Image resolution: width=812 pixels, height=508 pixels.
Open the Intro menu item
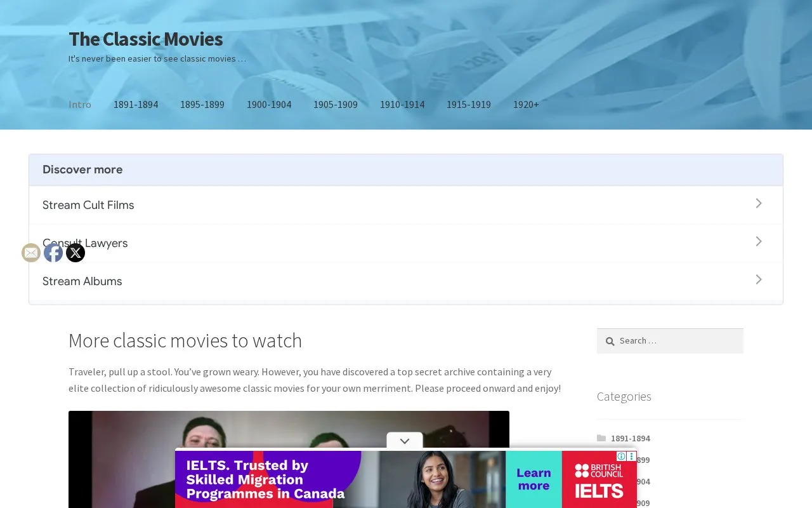80,105
